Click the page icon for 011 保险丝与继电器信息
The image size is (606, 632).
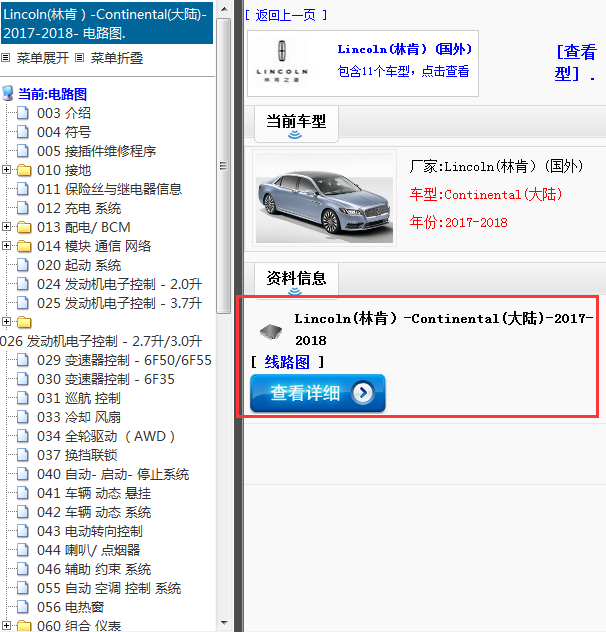(x=23, y=189)
